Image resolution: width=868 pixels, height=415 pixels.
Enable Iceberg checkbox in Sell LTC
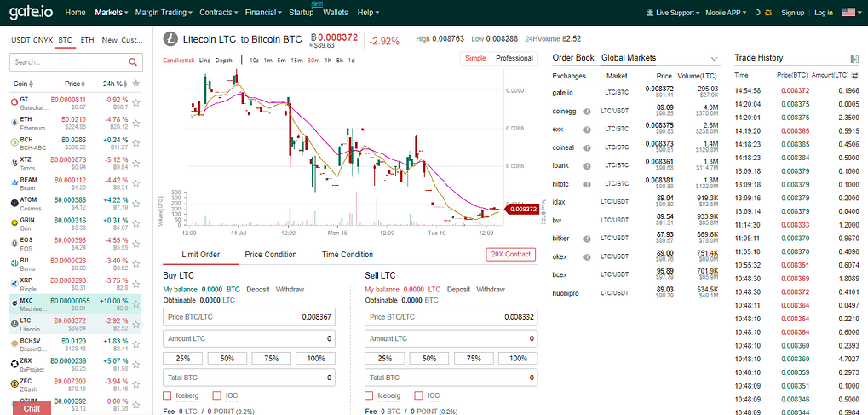point(369,395)
